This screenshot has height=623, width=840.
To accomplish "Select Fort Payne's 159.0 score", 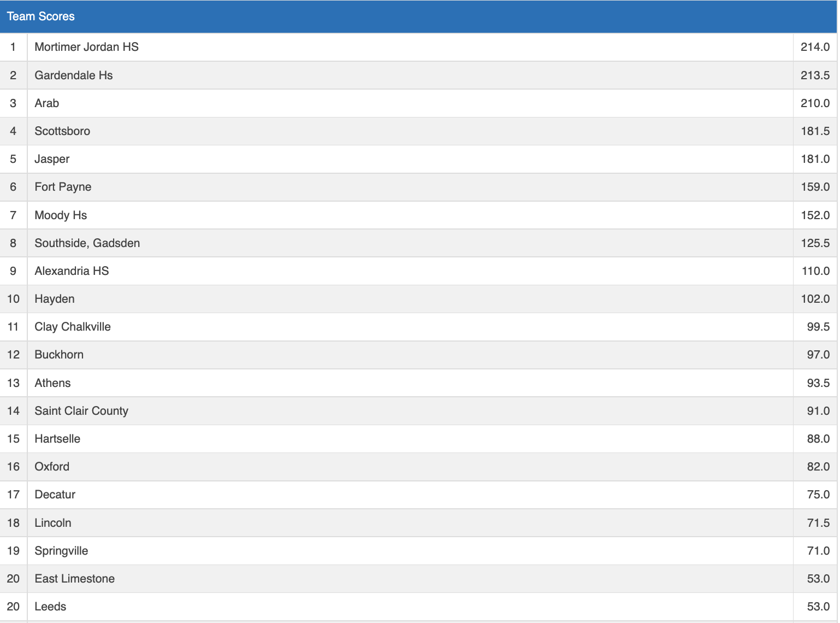I will coord(815,187).
